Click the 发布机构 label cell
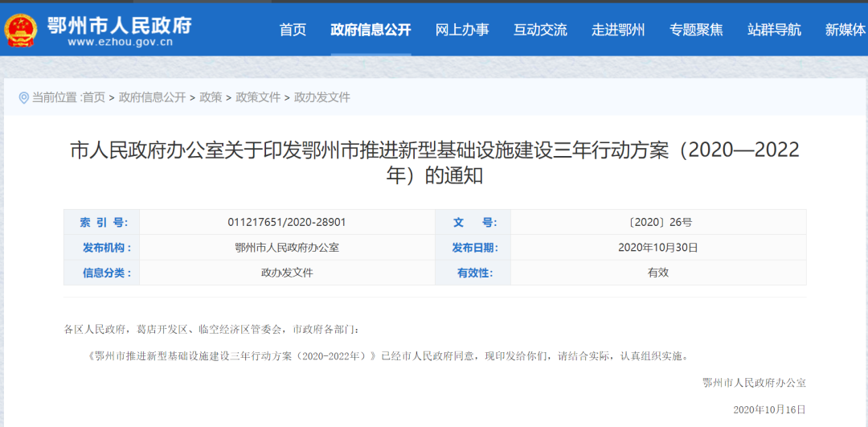Viewport: 868px width, 427px height. [x=102, y=248]
